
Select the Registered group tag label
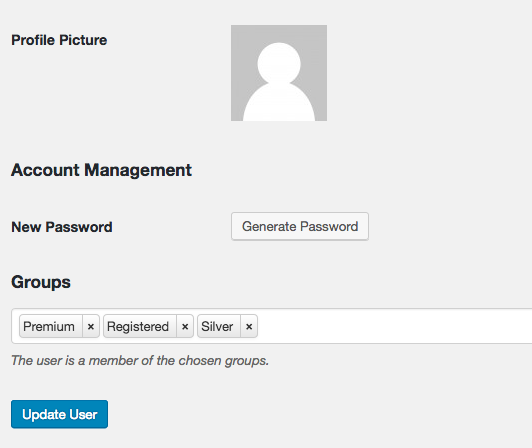139,326
